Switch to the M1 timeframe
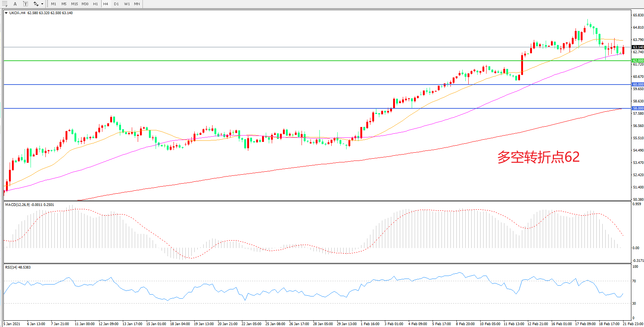The height and width of the screenshot is (327, 644). [54, 4]
